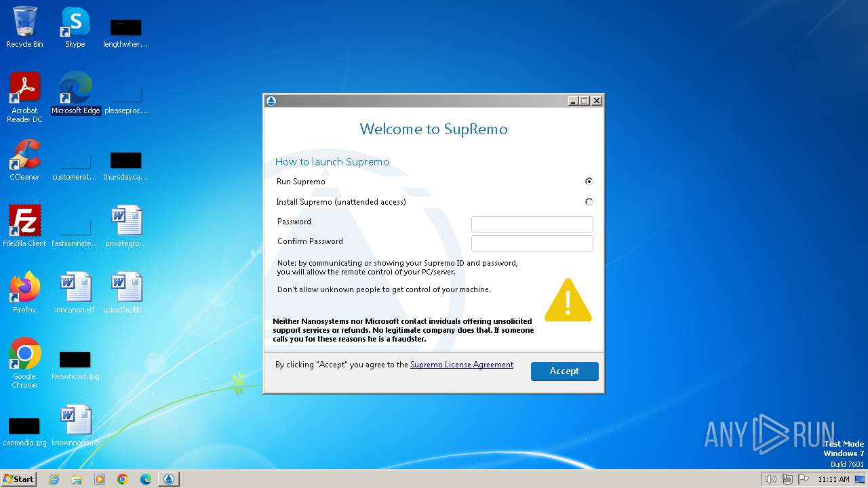Select the askedfaciliti... document on the desktop

tap(126, 293)
